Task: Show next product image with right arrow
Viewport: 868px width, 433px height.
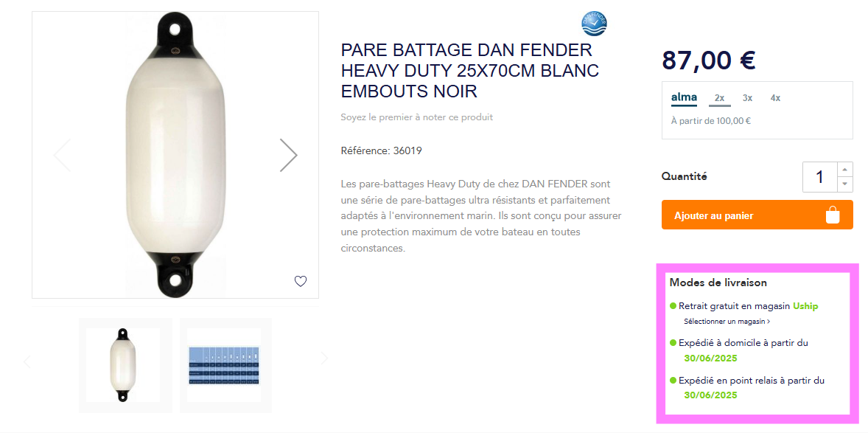Action: point(288,155)
